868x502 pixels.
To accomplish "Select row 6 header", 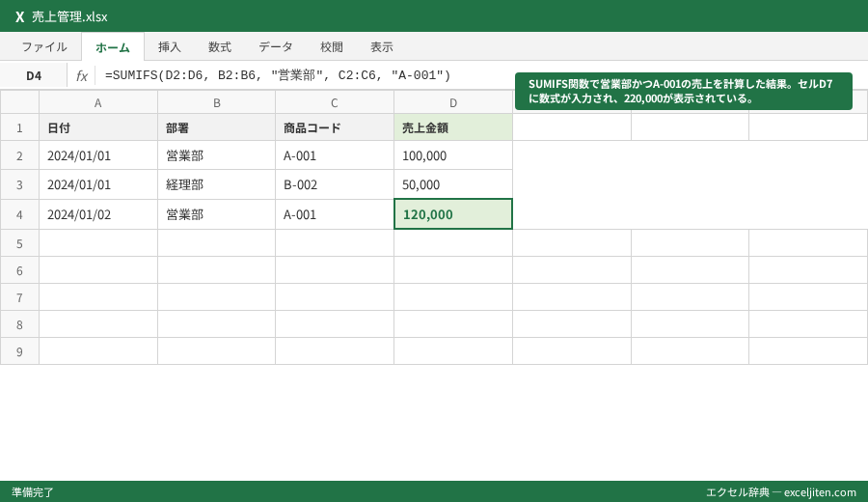I will click(x=19, y=270).
